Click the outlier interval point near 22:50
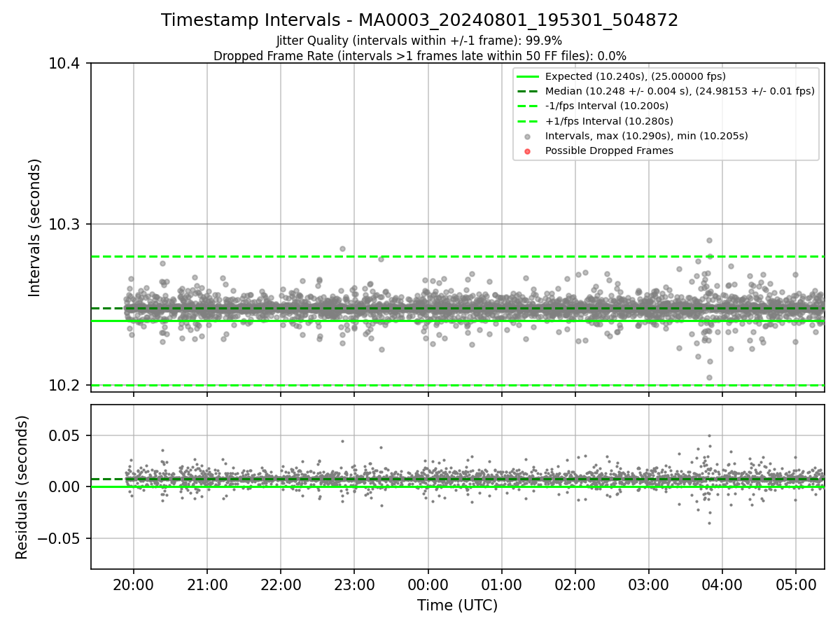840x630 pixels. pyautogui.click(x=342, y=248)
